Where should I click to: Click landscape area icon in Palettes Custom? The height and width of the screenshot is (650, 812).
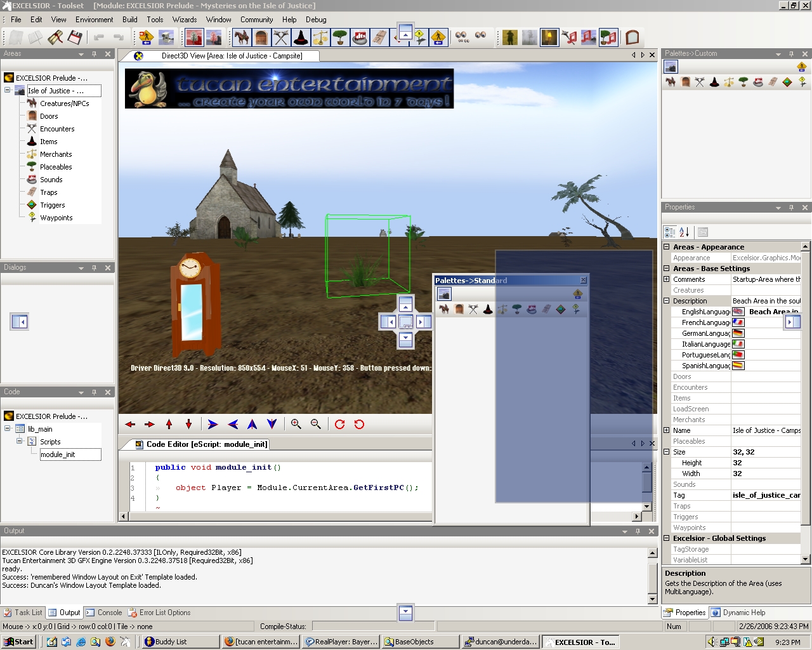coord(671,66)
